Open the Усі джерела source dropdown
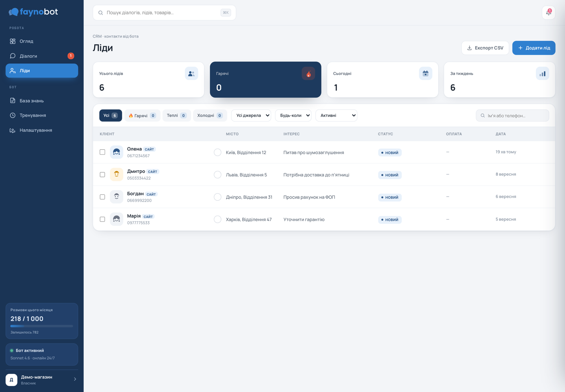Viewport: 565px width, 392px height. (251, 115)
